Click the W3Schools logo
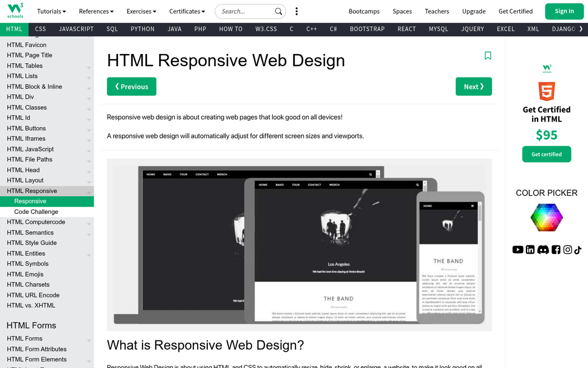The image size is (588, 368). point(14,11)
